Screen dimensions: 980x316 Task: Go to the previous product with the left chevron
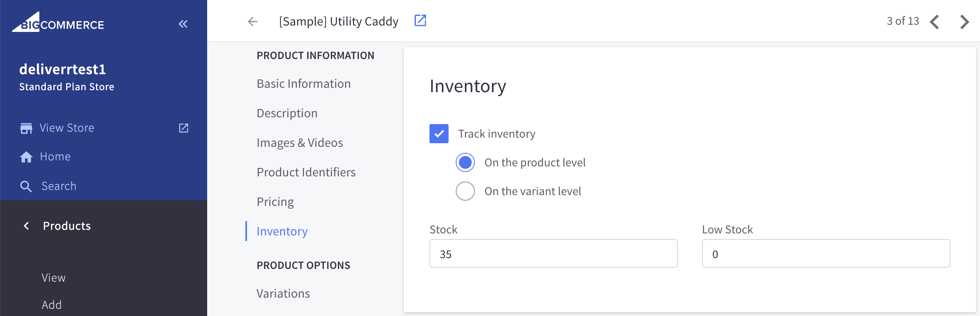pyautogui.click(x=935, y=22)
